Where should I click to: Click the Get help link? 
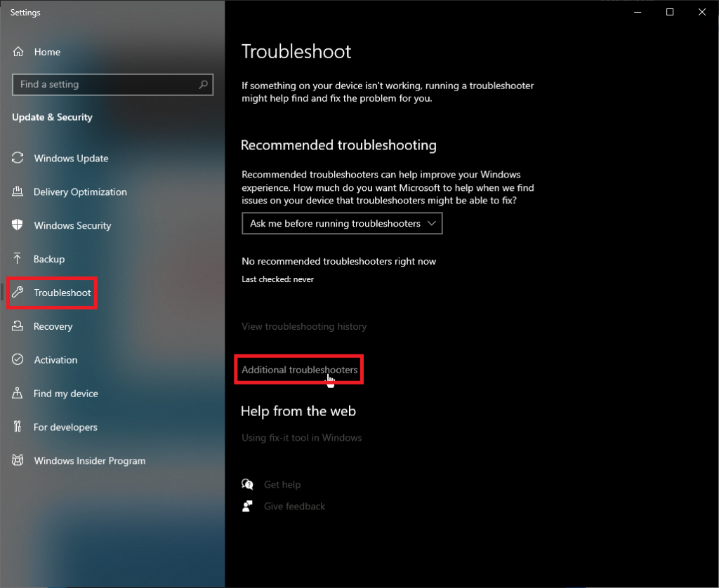tap(282, 485)
